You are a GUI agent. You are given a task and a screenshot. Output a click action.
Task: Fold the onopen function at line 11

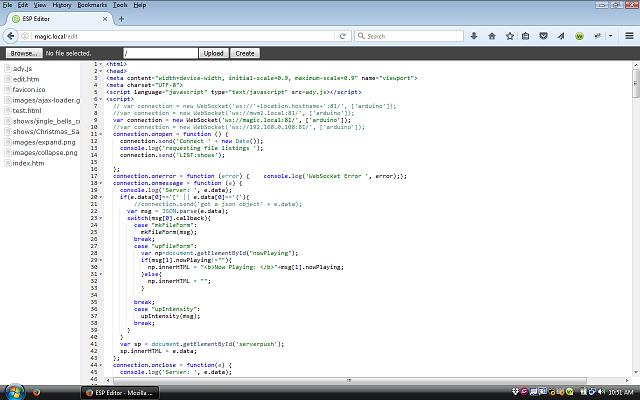101,134
